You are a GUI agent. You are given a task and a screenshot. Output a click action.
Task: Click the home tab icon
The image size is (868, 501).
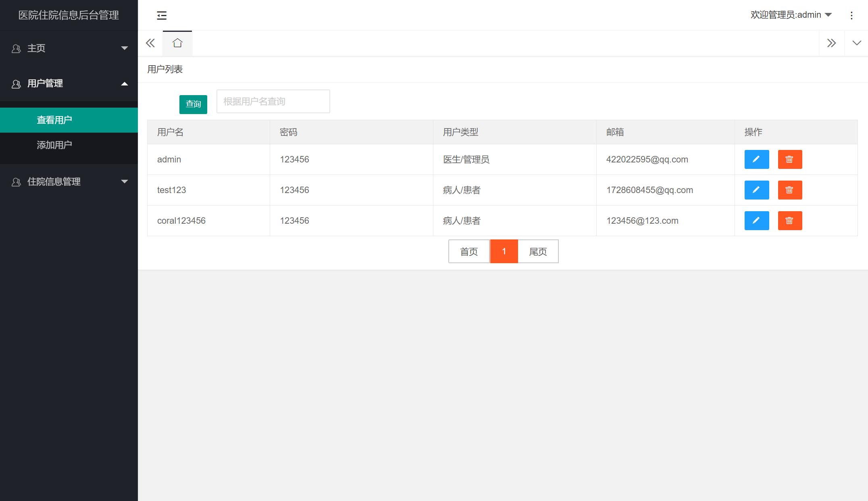177,43
